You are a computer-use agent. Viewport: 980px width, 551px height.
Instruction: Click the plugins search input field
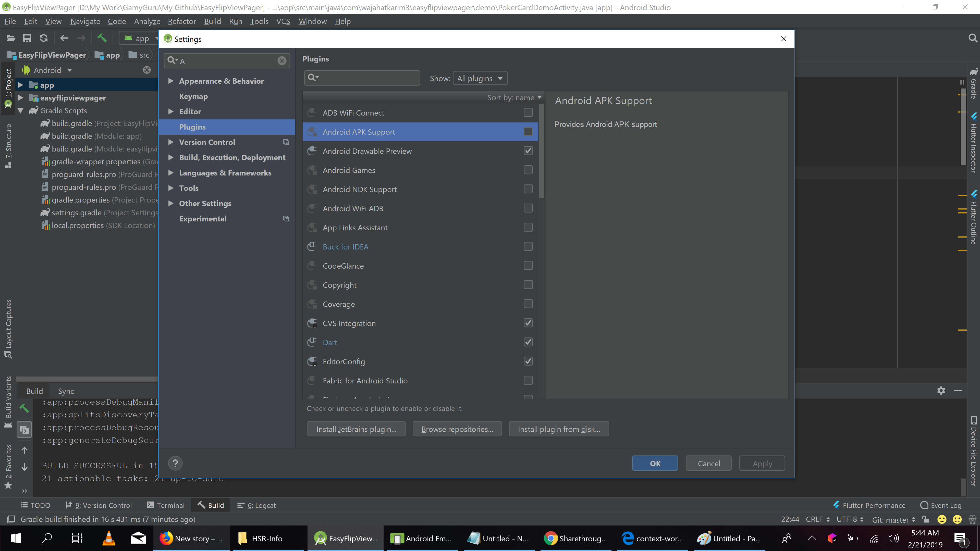[367, 78]
